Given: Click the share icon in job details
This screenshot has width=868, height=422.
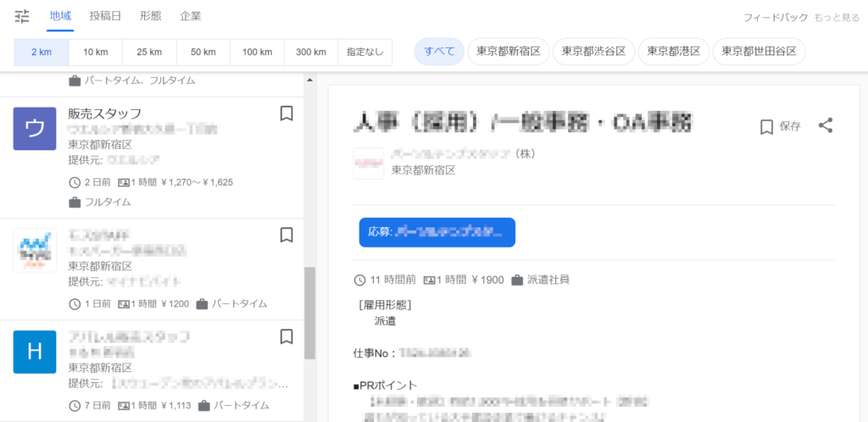Looking at the screenshot, I should pyautogui.click(x=826, y=125).
